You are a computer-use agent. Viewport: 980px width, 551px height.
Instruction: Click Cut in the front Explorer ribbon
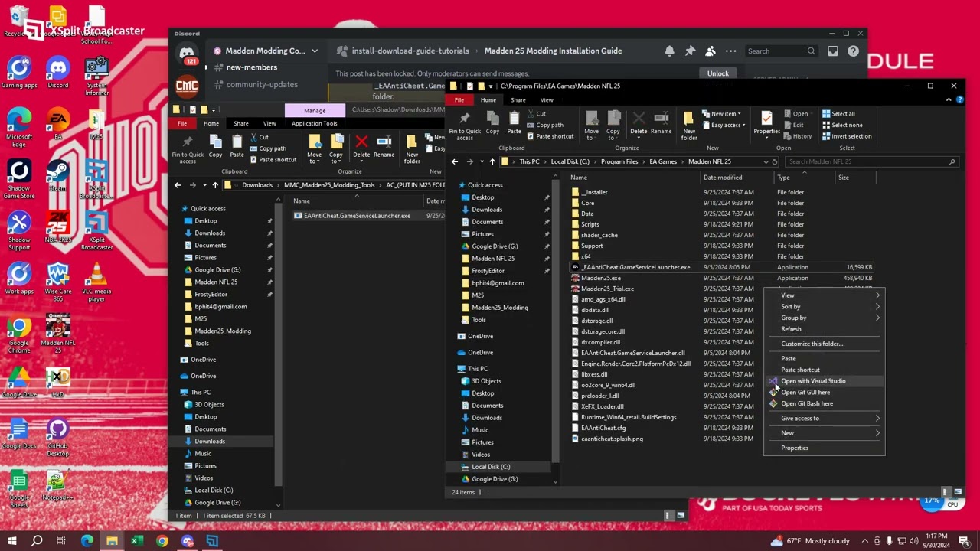536,113
